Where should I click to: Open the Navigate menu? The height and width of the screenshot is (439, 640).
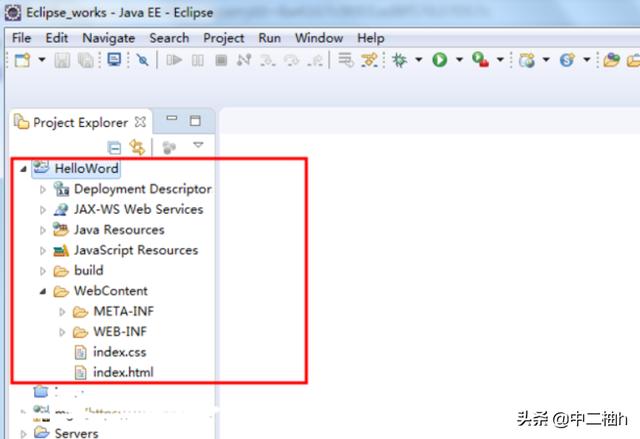coord(108,38)
